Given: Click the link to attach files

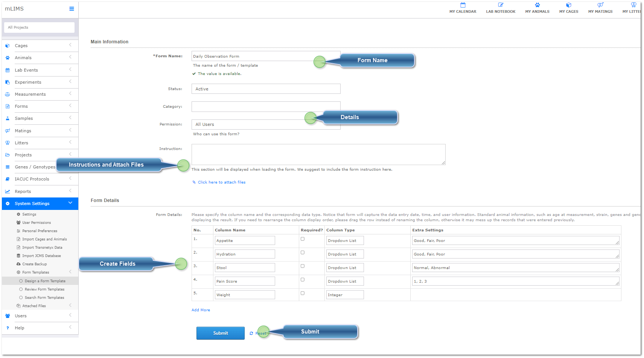Looking at the screenshot, I should [x=221, y=182].
